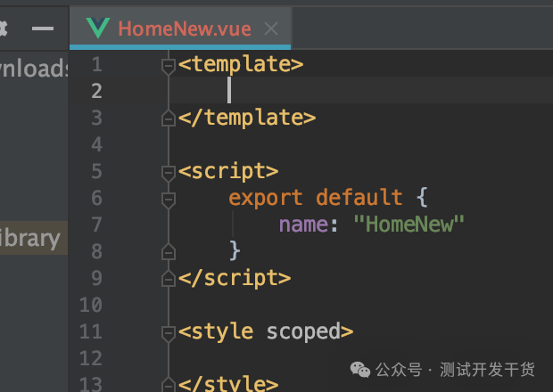
Task: Click the closing script fold marker on line 9
Action: (x=169, y=279)
